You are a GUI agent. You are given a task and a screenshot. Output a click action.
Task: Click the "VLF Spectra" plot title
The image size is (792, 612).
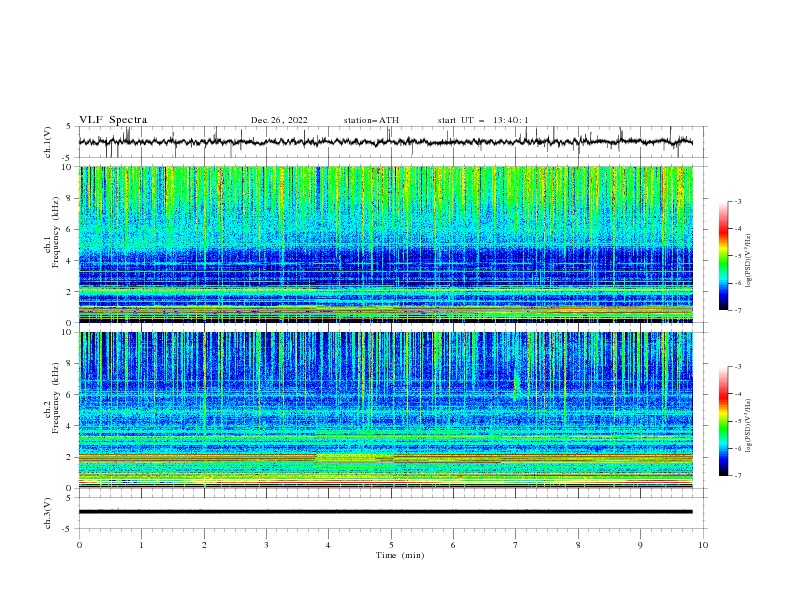tap(113, 120)
